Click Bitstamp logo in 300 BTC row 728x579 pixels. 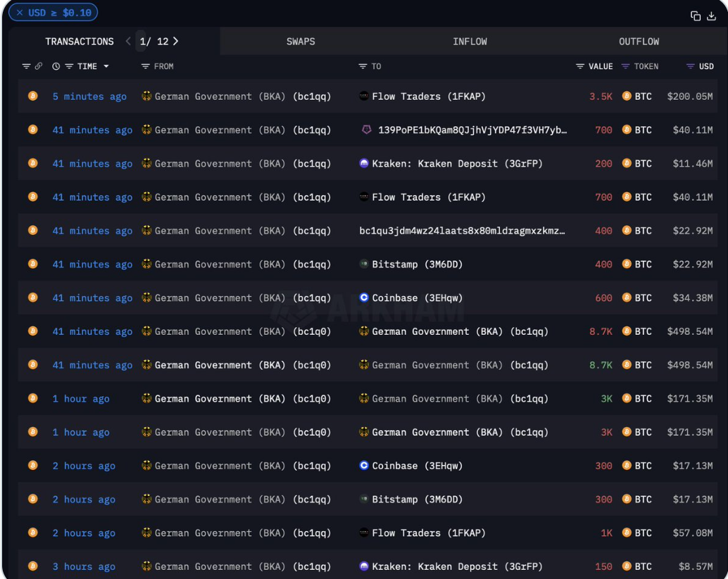click(x=364, y=500)
